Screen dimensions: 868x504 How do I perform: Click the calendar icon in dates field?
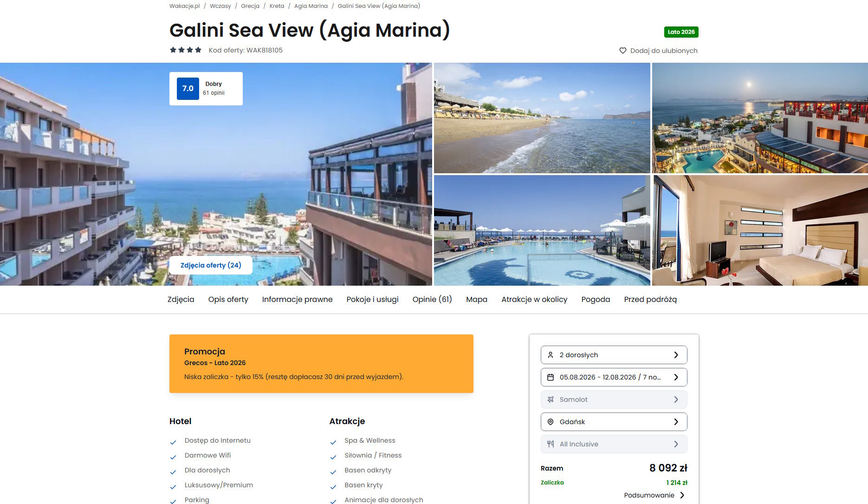[551, 377]
